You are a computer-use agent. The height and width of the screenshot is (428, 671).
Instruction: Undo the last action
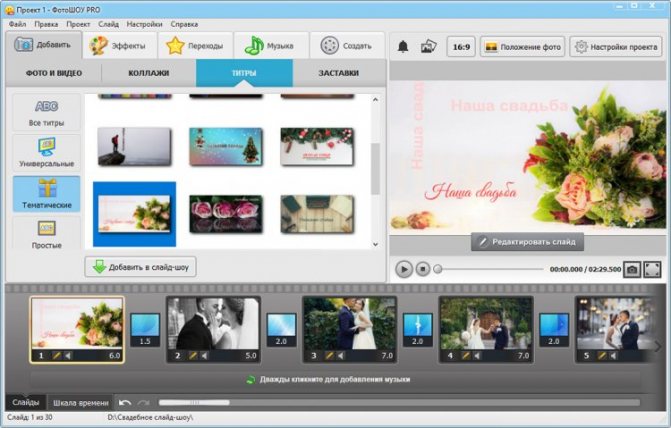pyautogui.click(x=125, y=402)
